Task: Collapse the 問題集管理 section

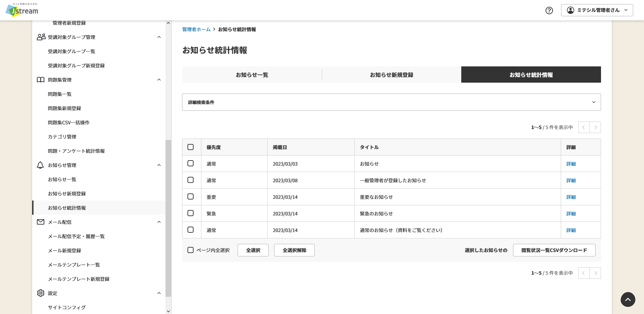Action: pos(159,80)
